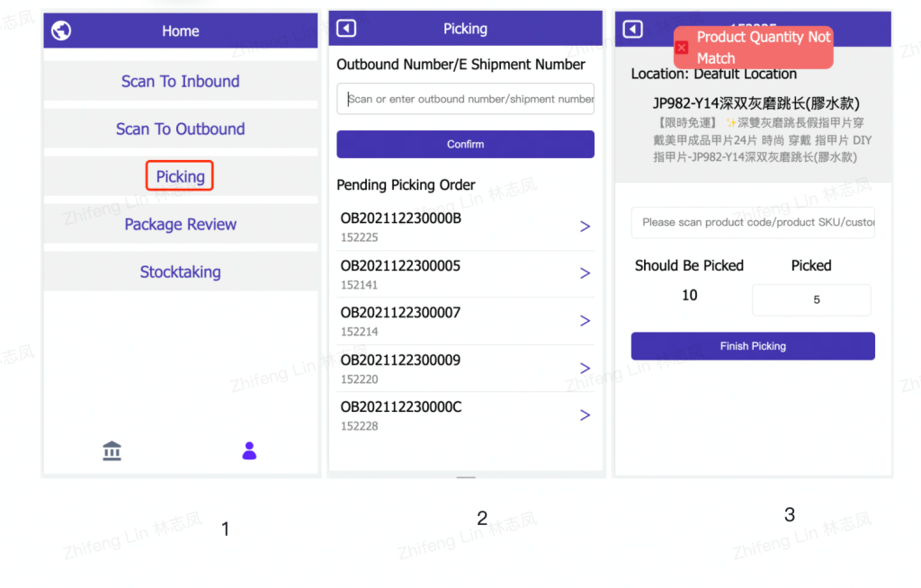
Task: Expand order OB2021122300005 arrow
Action: (x=585, y=273)
